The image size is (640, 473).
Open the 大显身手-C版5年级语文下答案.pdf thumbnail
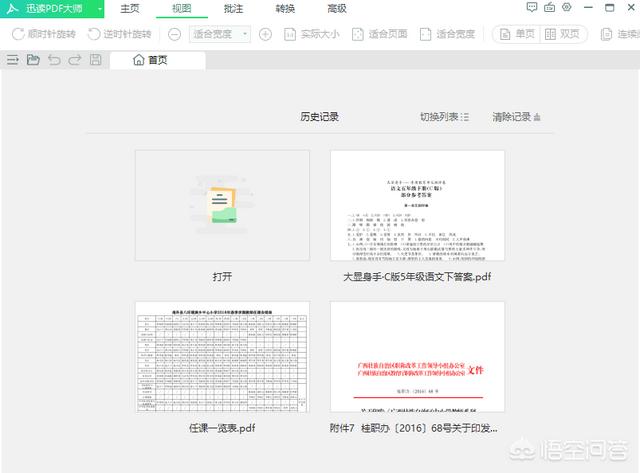coord(417,205)
